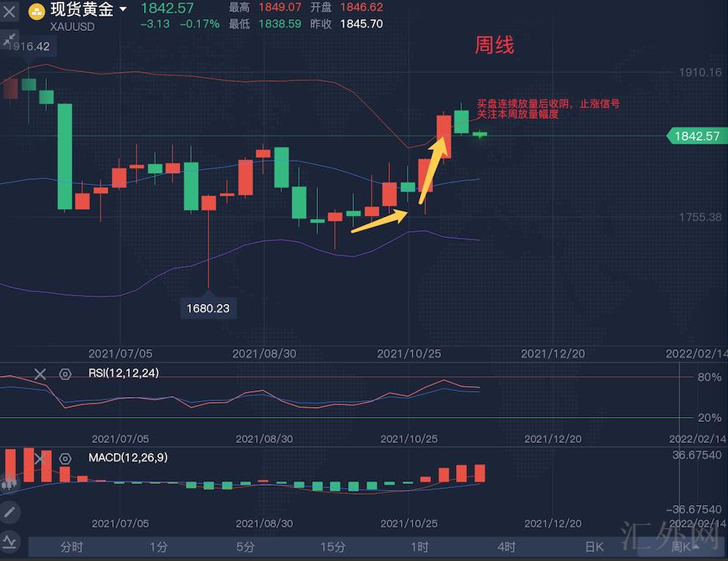Select the 5分 timeframe
Screen dimensions: 728x561
click(x=245, y=547)
